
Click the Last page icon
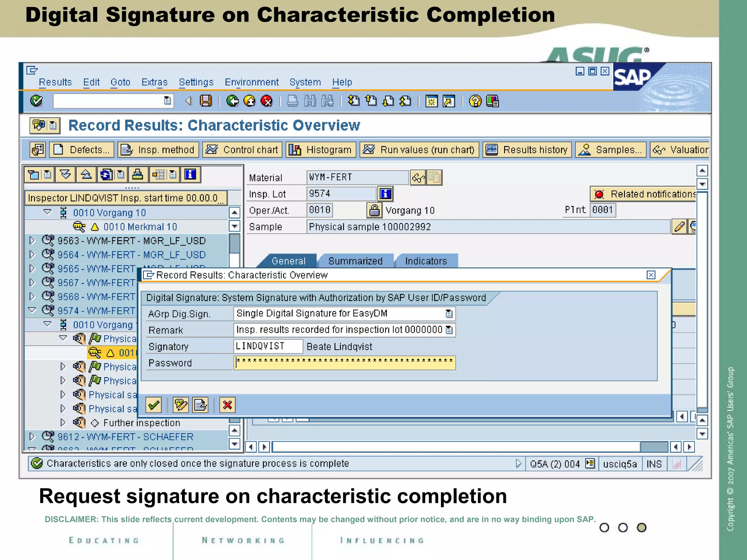pos(406,101)
